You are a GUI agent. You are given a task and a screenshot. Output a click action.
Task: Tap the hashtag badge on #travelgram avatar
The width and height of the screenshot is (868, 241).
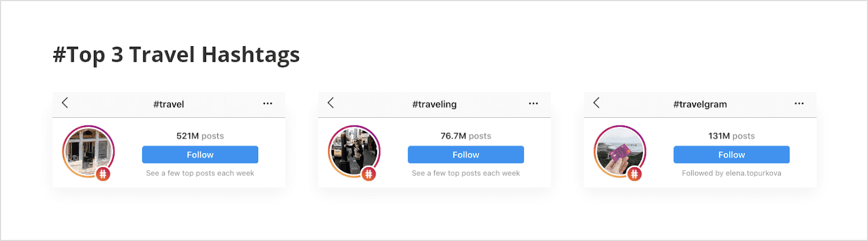[635, 174]
